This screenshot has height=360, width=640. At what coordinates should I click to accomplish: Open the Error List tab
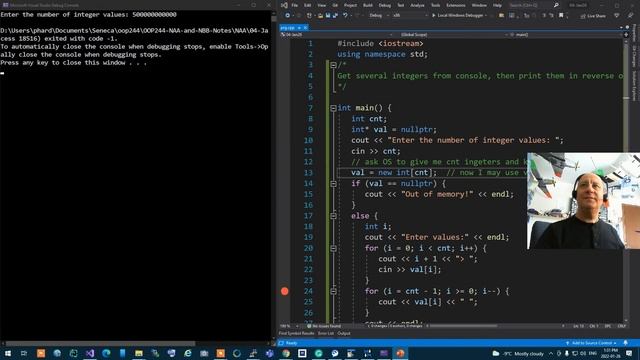click(x=326, y=333)
